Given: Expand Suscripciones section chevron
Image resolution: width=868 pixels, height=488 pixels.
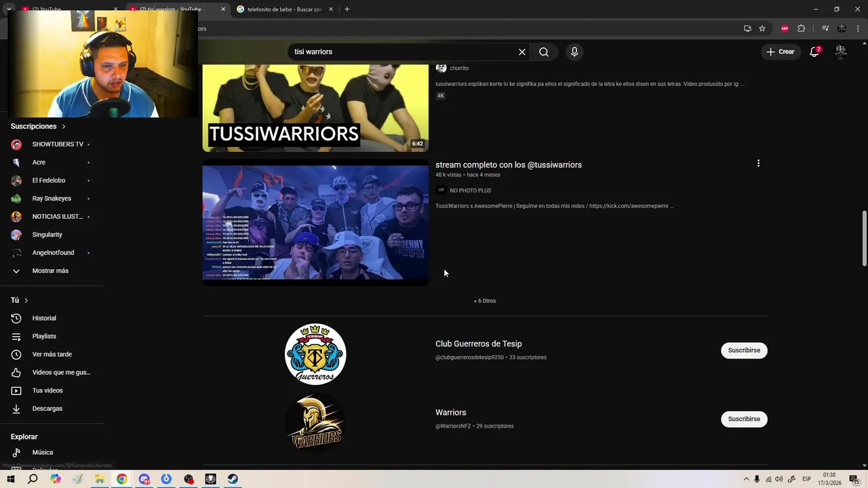Looking at the screenshot, I should (64, 127).
